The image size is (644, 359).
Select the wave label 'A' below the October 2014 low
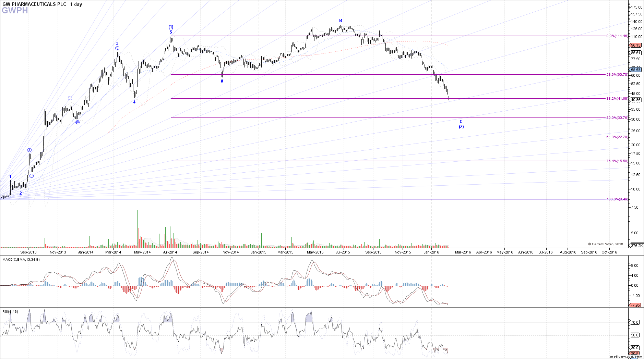222,81
